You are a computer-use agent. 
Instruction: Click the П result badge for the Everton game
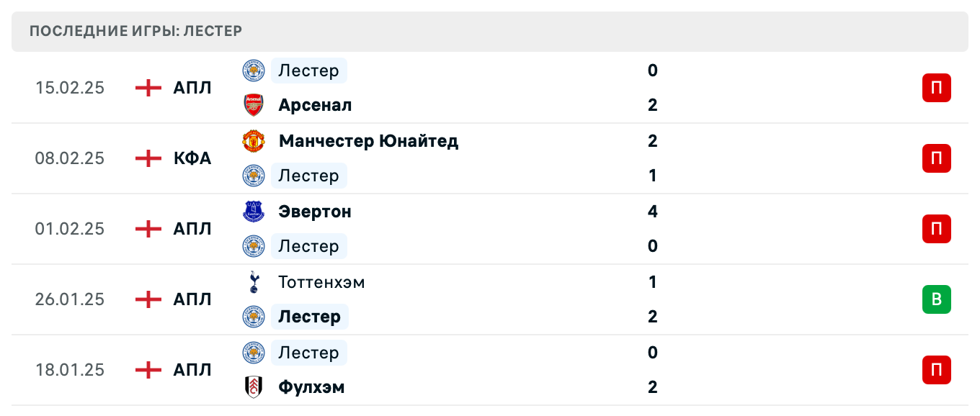tap(936, 229)
